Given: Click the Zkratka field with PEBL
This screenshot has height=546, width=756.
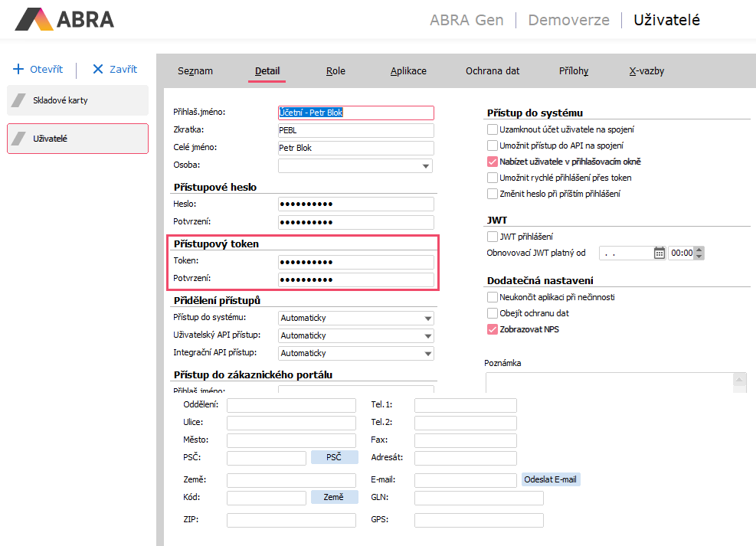Looking at the screenshot, I should pos(356,130).
